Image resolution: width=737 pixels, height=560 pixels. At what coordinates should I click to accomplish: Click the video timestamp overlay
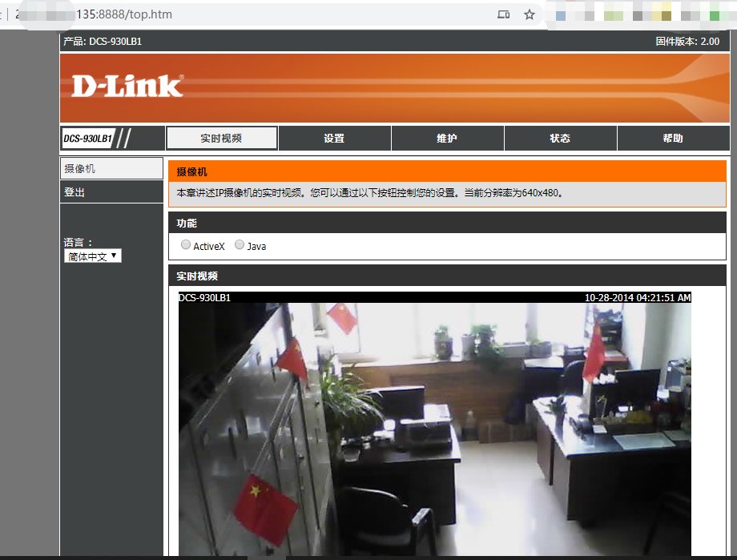coord(637,297)
